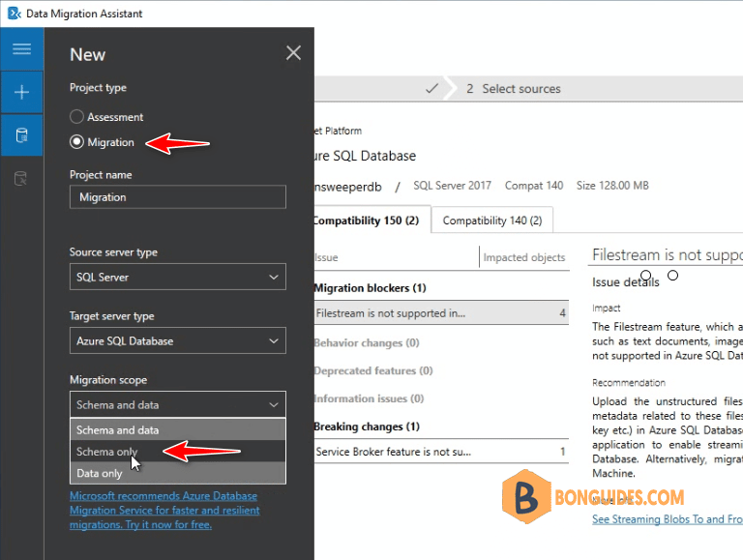Switch to the Compatibility 140 (2) tab
Image resolution: width=743 pixels, height=560 pixels.
(x=491, y=221)
